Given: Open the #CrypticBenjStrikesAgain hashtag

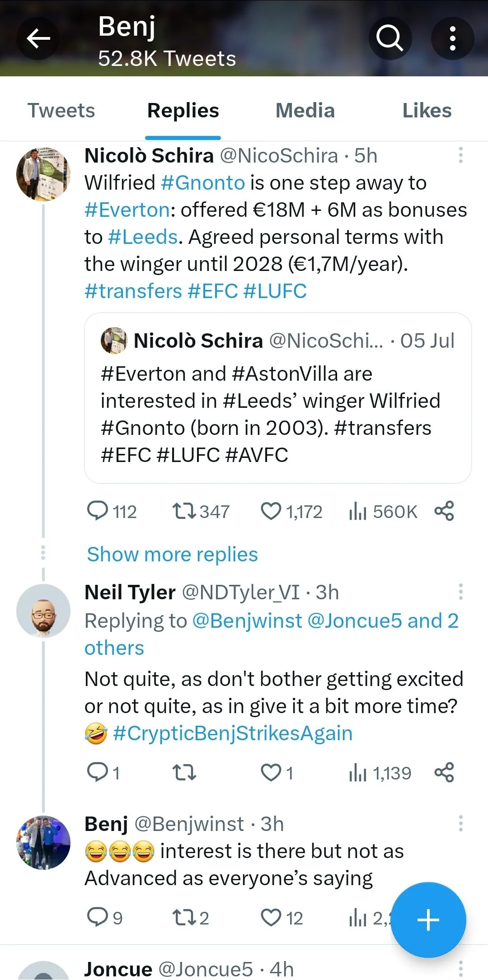Looking at the screenshot, I should (233, 733).
